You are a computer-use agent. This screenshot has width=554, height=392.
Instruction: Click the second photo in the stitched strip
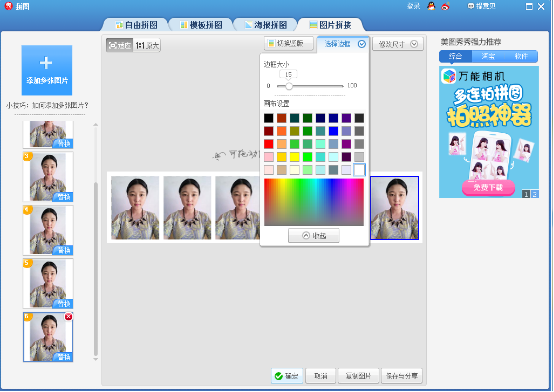click(x=187, y=208)
